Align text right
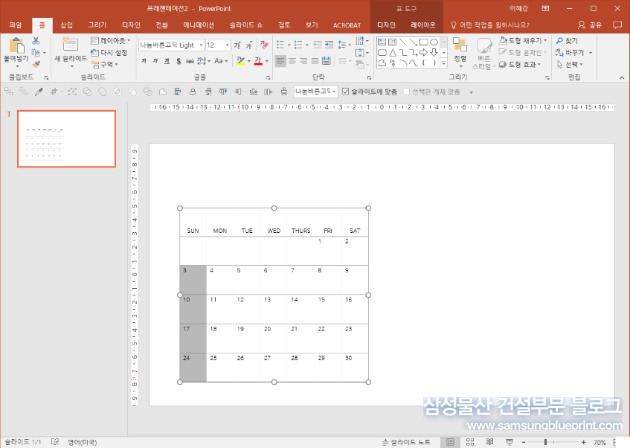The image size is (630, 448). [x=304, y=61]
